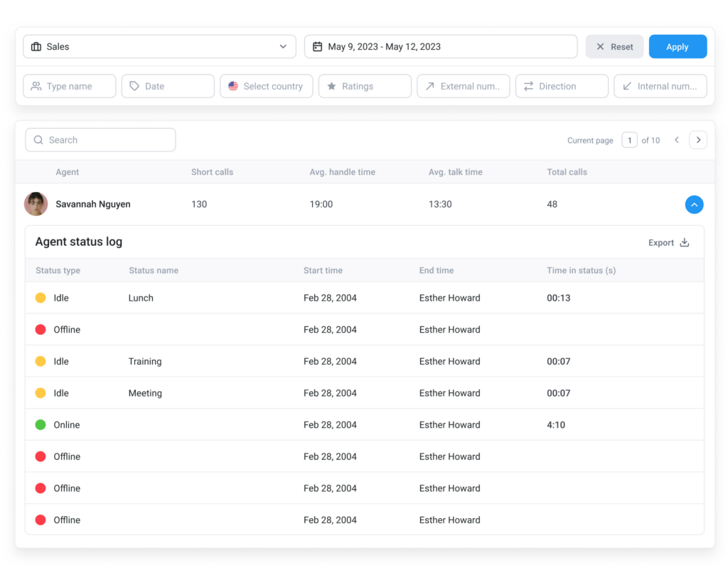This screenshot has height=575, width=728.
Task: Click the Start time column header
Action: tap(323, 271)
